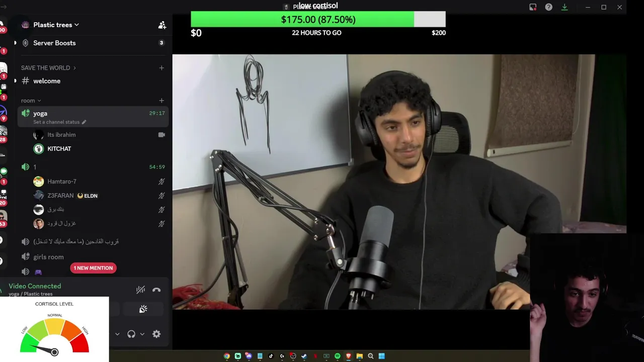Click the Server Boosts shield icon

tap(25, 43)
